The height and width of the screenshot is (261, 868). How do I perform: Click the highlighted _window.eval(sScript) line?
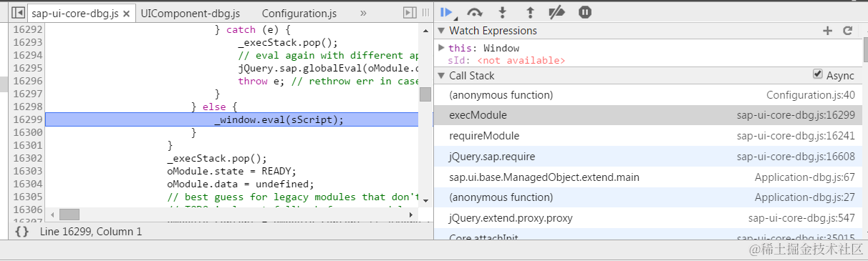(231, 119)
